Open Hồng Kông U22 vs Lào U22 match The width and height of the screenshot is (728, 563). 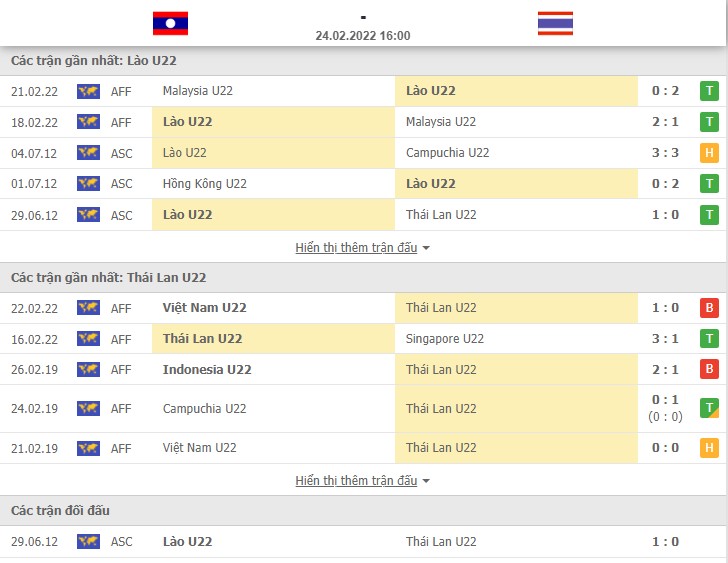(363, 184)
